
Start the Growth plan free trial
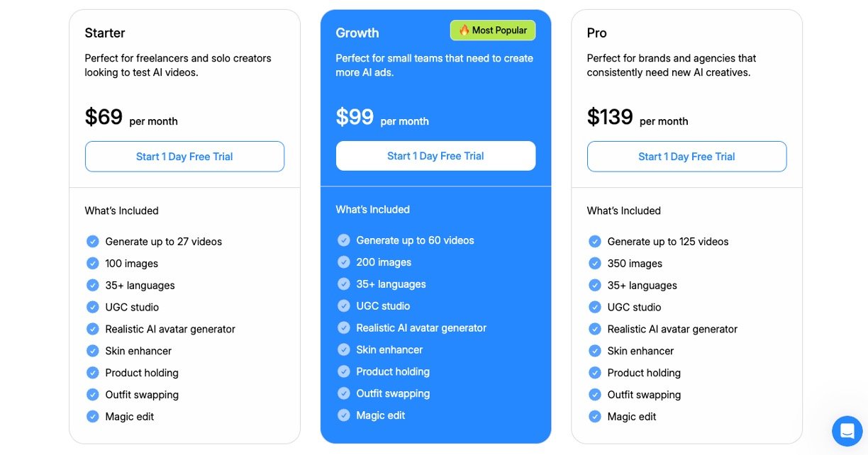pyautogui.click(x=435, y=156)
